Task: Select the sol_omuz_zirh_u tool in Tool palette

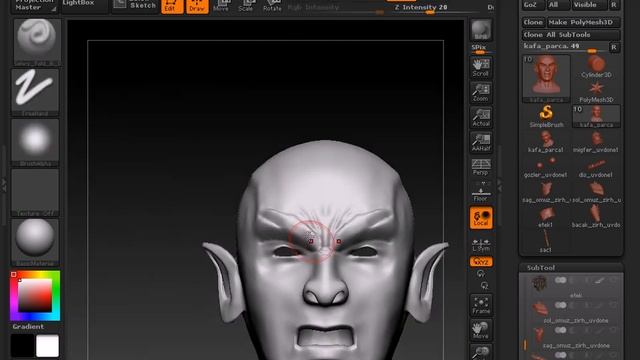Action: [x=596, y=192]
